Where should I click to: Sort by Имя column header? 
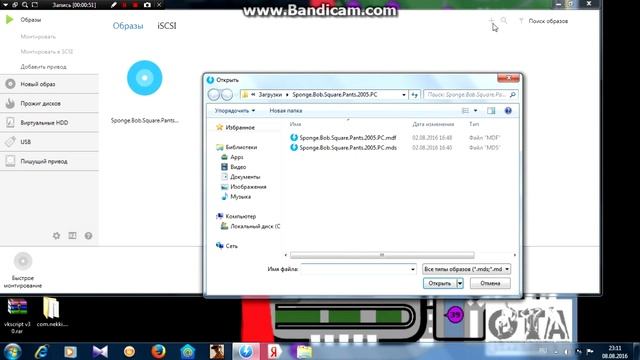point(295,124)
